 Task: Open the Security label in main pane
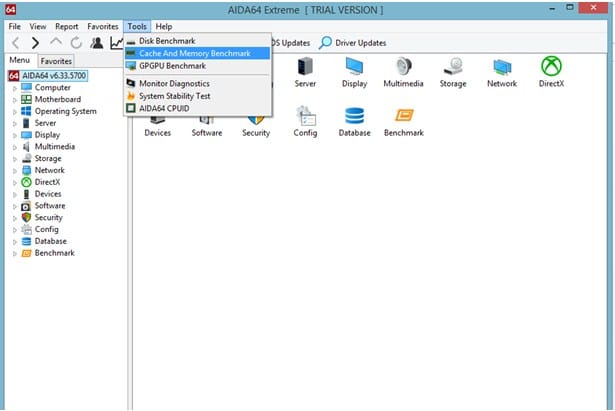256,133
